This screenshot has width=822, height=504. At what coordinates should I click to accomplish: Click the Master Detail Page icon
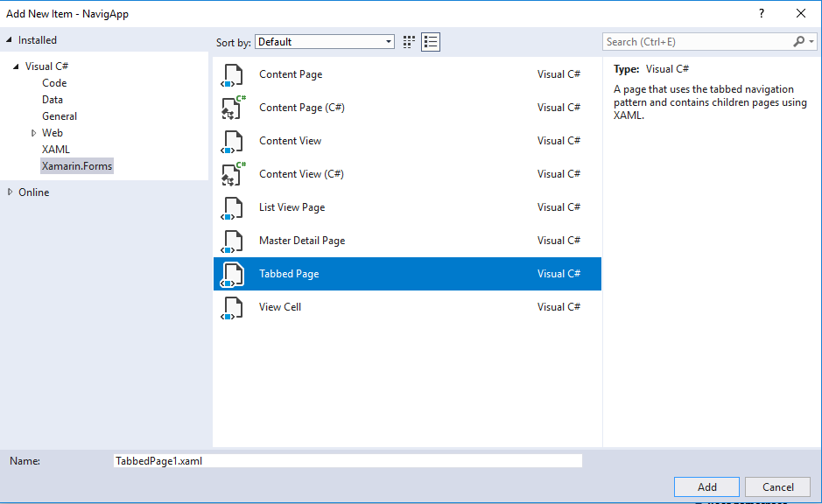(232, 241)
